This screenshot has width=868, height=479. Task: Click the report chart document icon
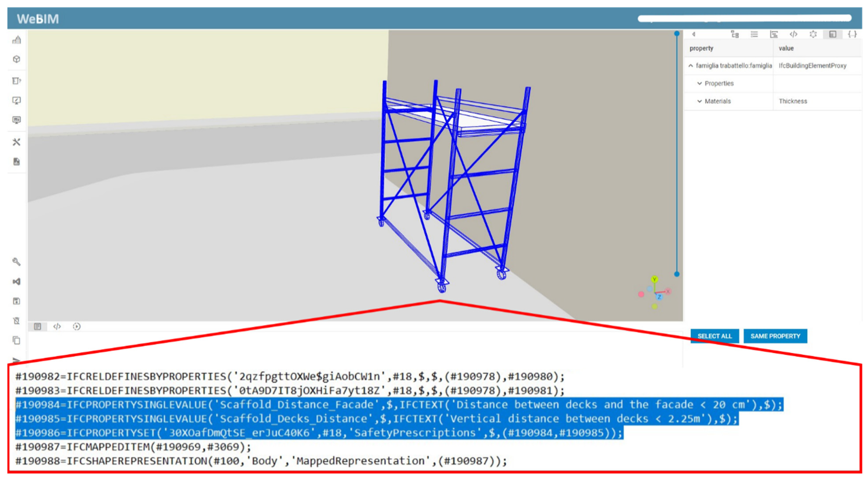point(17,162)
